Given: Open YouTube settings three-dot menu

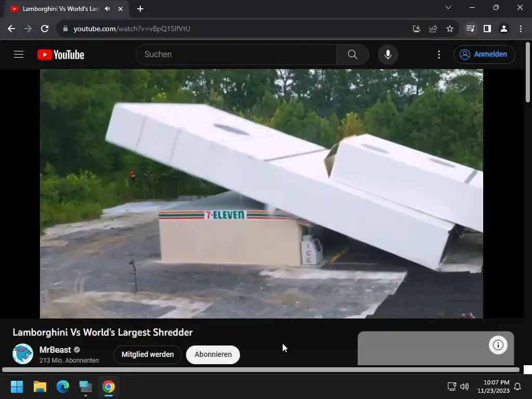Looking at the screenshot, I should point(438,55).
